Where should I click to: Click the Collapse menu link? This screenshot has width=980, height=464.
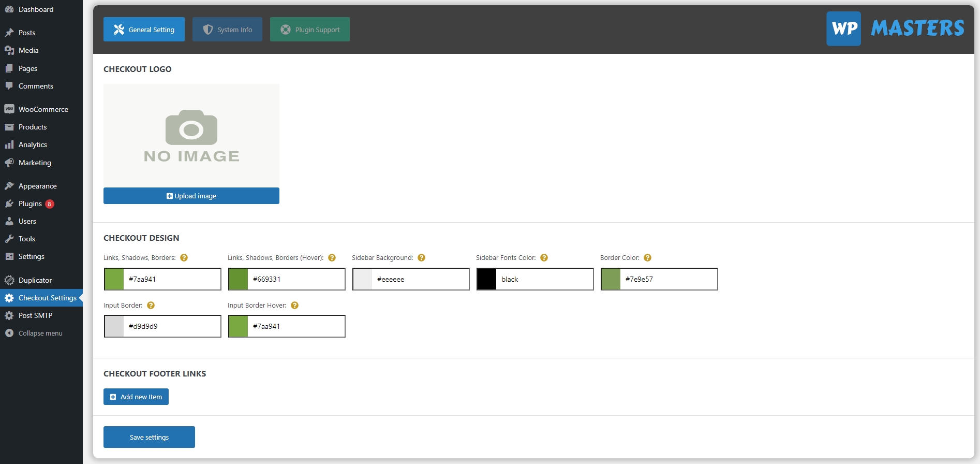(41, 333)
